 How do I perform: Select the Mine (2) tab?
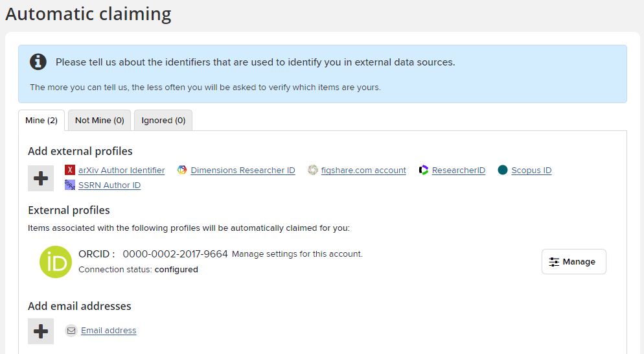(x=41, y=120)
